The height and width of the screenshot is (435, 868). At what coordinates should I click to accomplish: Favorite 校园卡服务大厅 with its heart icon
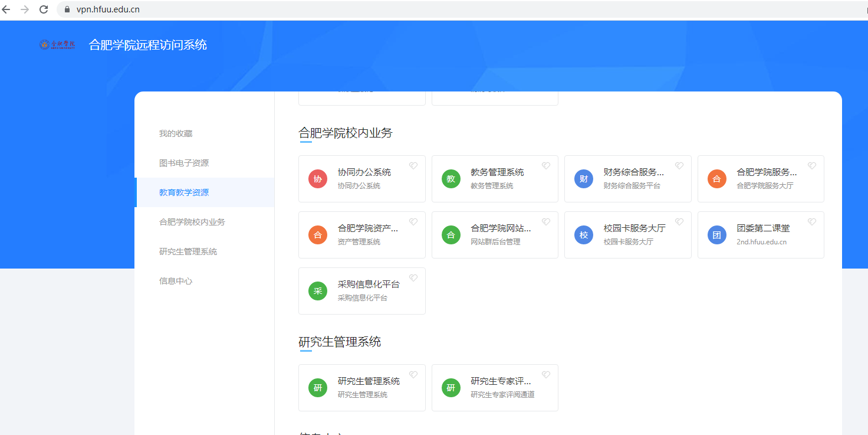[679, 222]
